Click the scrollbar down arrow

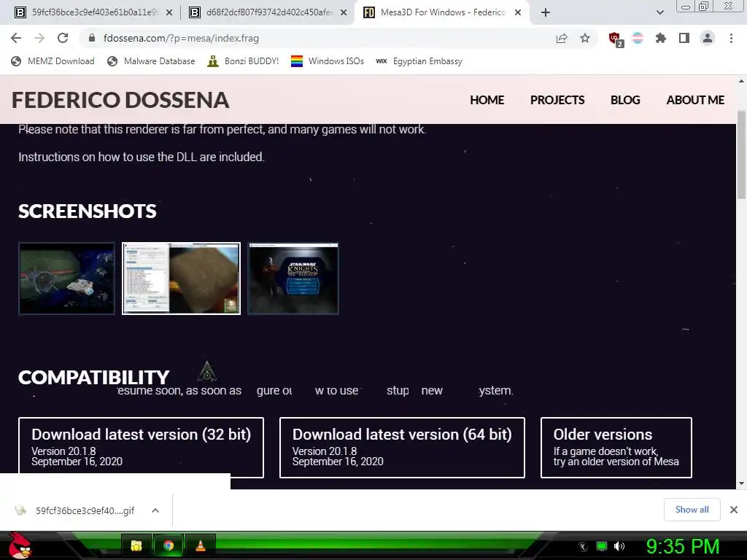tap(741, 483)
